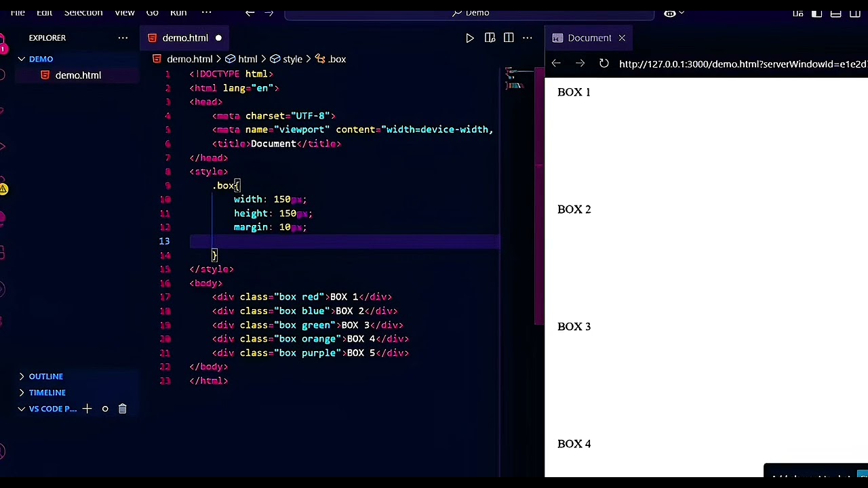Click line number 13 in gutter
The image size is (868, 488).
tap(164, 241)
